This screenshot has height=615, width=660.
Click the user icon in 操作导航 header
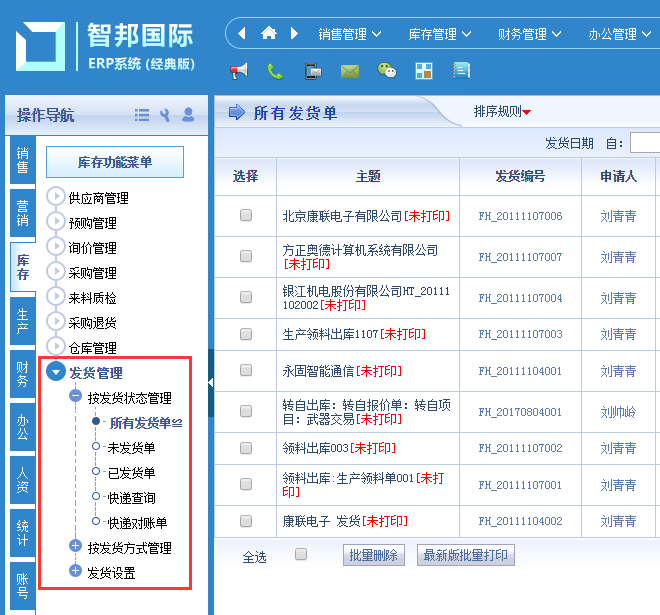click(x=188, y=114)
